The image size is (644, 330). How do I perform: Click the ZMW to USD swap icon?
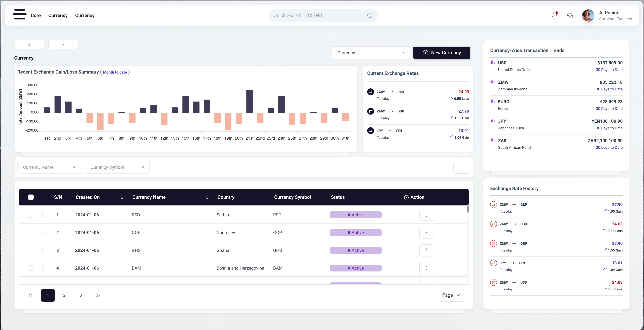[370, 92]
